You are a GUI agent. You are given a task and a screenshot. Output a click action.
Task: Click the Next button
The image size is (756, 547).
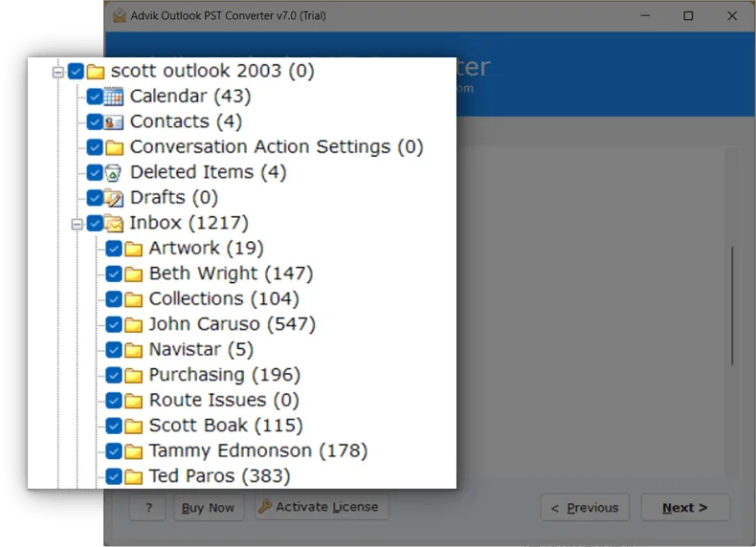click(x=684, y=508)
